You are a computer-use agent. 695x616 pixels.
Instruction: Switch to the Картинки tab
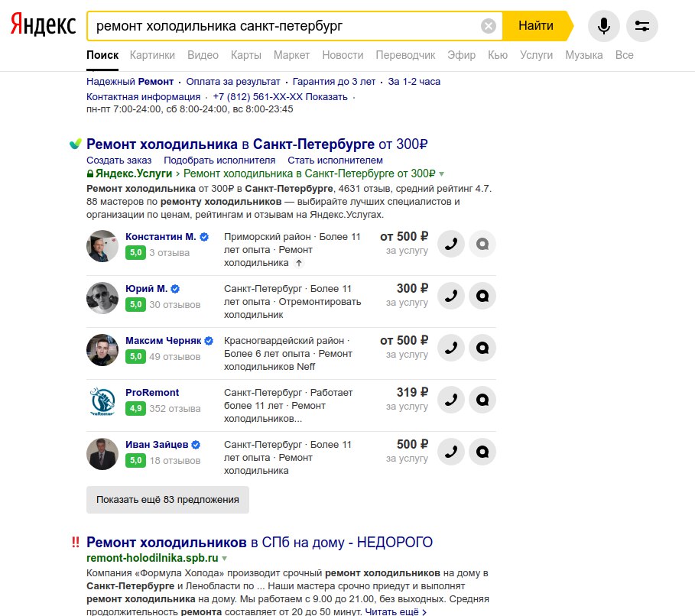click(152, 55)
